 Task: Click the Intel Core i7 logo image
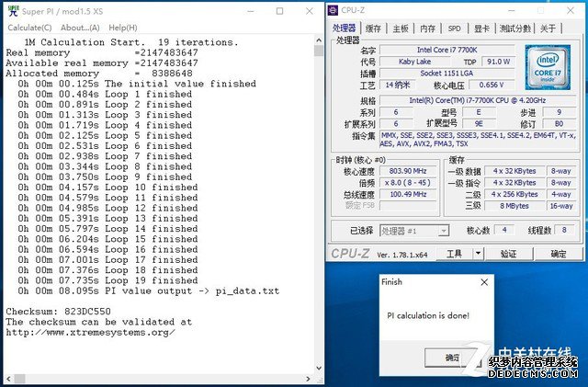(x=548, y=67)
